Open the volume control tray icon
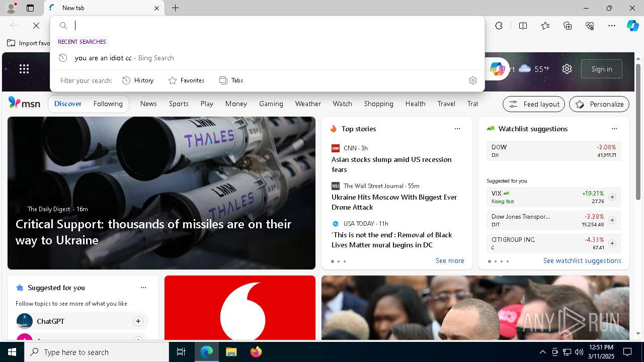Image resolution: width=644 pixels, height=362 pixels. pyautogui.click(x=579, y=352)
